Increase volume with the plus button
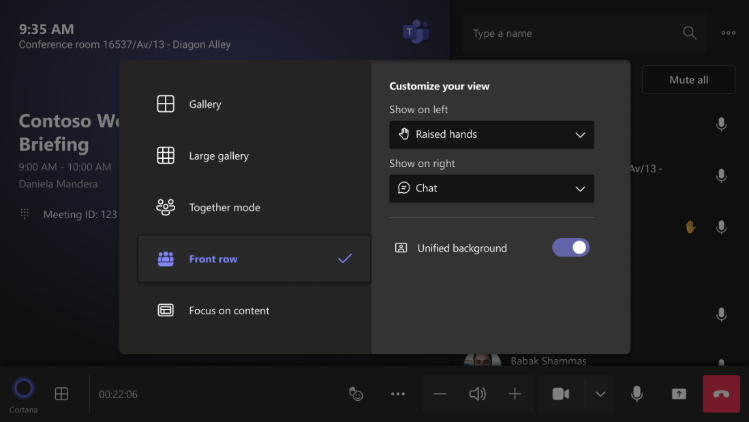The height and width of the screenshot is (422, 749). pos(514,394)
